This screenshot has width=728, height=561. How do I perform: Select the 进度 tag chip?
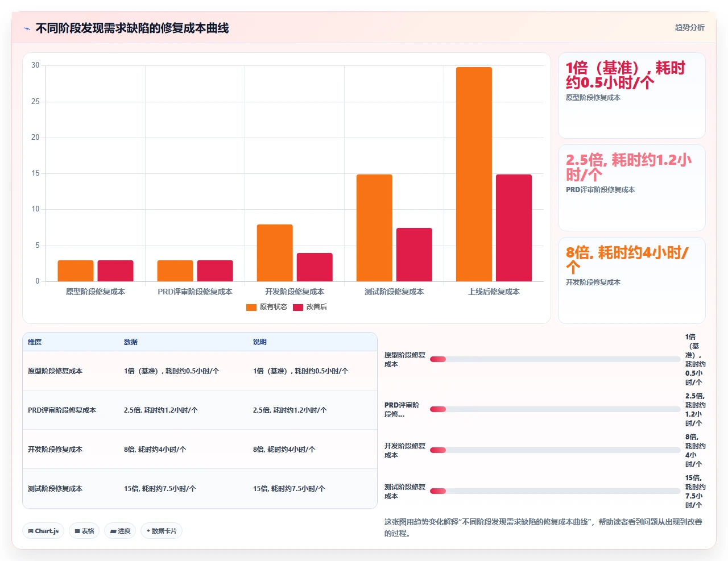point(120,531)
